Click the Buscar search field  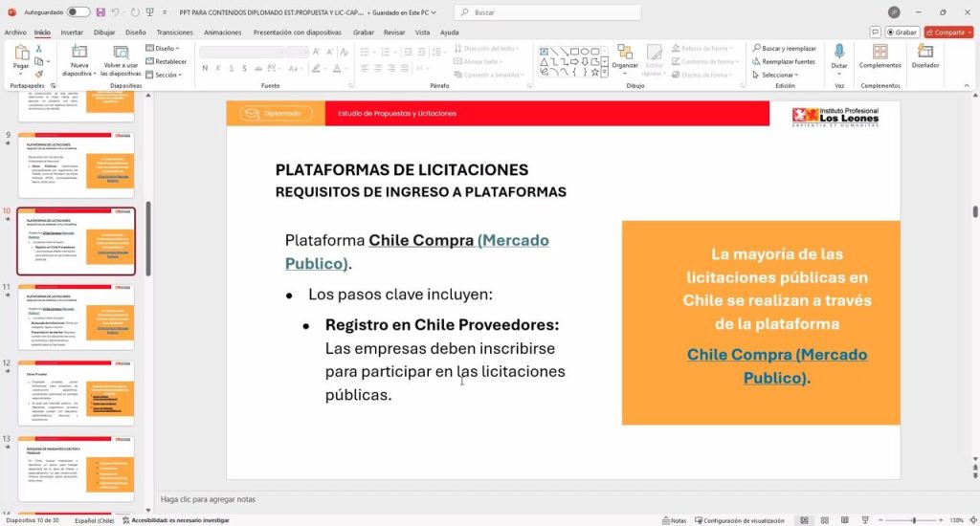547,11
